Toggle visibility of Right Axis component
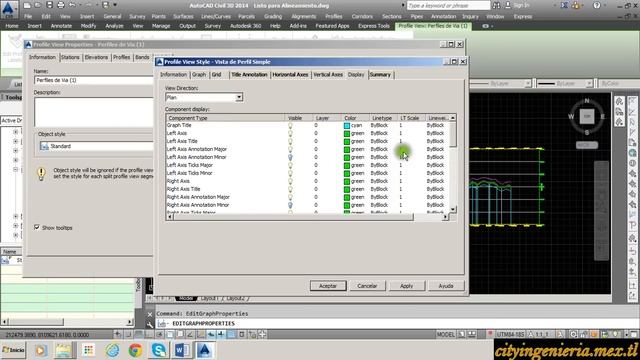The image size is (640, 360). (x=290, y=181)
